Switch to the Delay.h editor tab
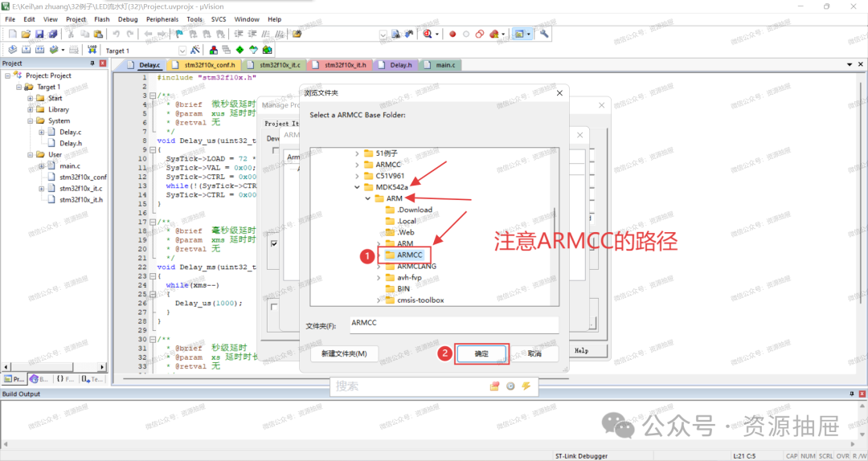Image resolution: width=868 pixels, height=461 pixels. 395,65
